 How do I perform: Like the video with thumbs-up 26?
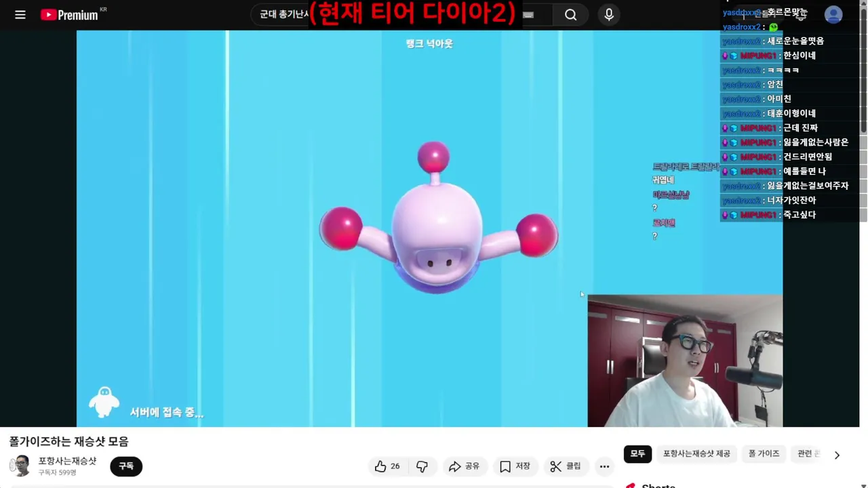click(387, 466)
